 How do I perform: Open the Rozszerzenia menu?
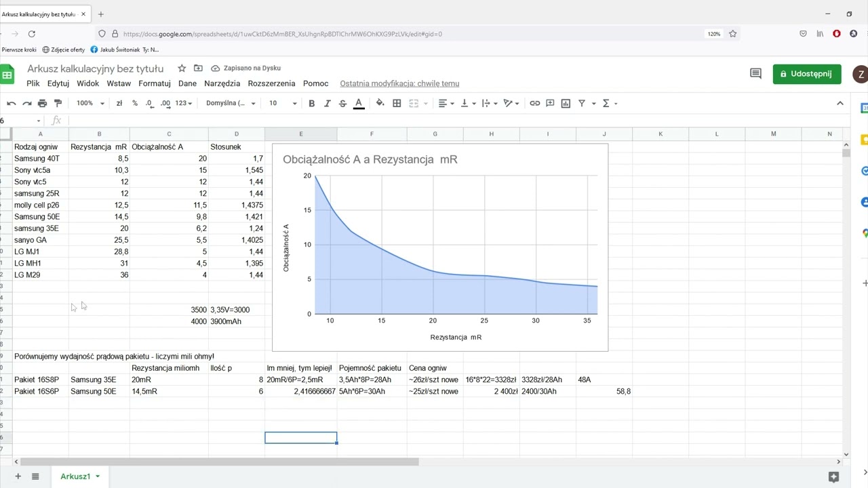[x=272, y=83]
